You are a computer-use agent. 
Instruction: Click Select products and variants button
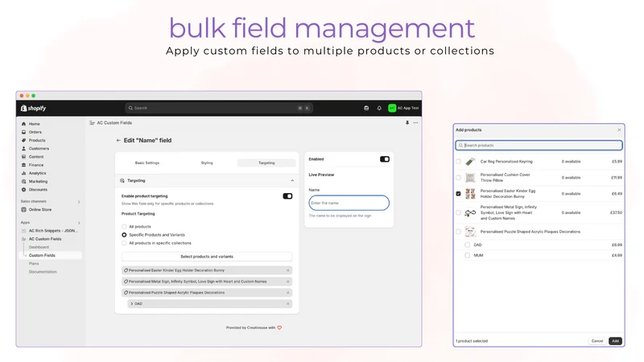coord(207,257)
